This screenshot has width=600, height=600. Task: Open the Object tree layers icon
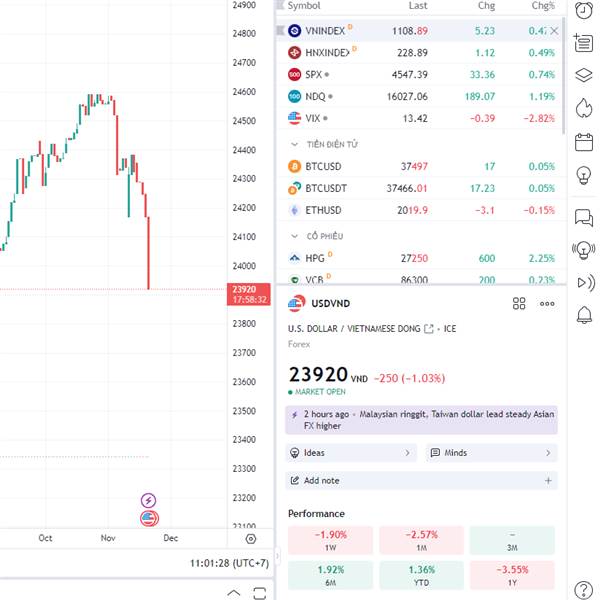click(x=584, y=75)
